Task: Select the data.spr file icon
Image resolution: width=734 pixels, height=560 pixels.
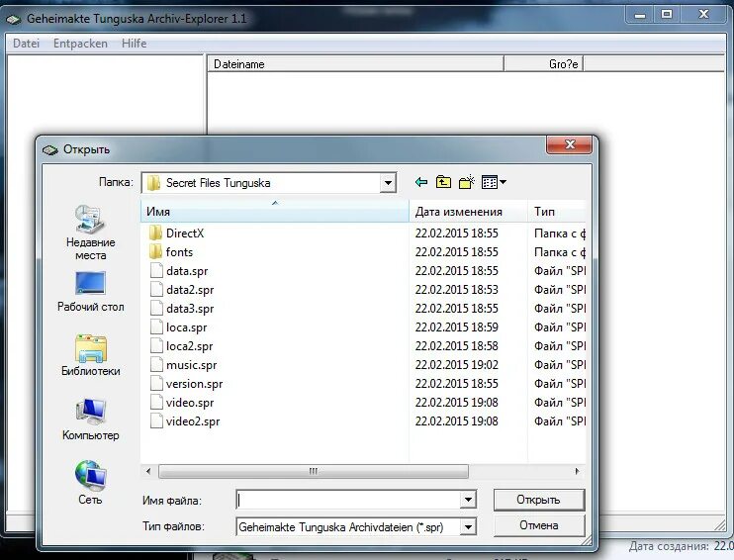Action: click(x=156, y=271)
